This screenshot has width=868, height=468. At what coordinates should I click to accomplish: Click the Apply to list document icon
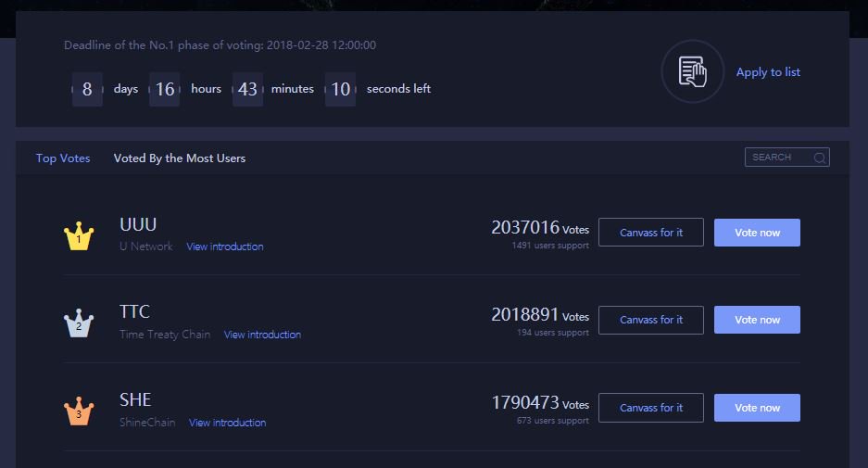point(693,71)
